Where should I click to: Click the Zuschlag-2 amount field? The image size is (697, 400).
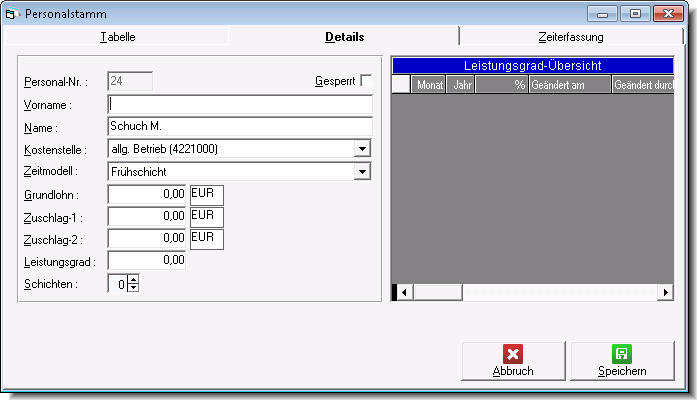tap(147, 238)
